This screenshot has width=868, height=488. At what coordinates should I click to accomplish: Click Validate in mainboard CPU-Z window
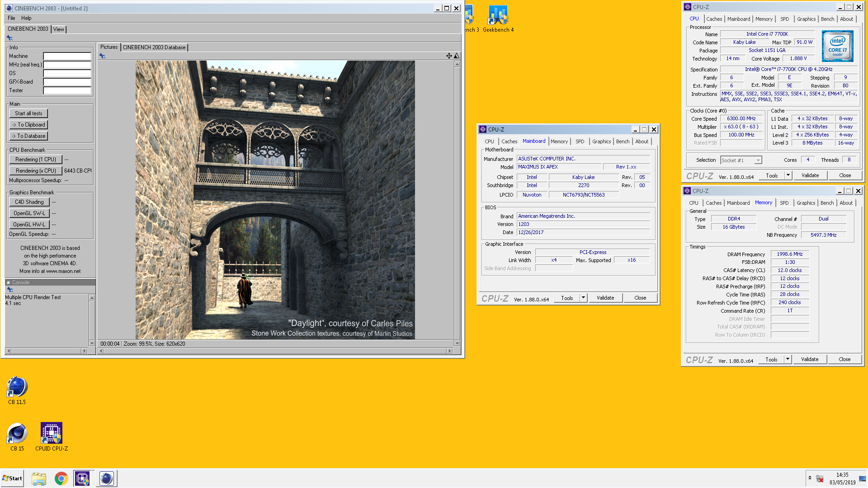pos(605,298)
